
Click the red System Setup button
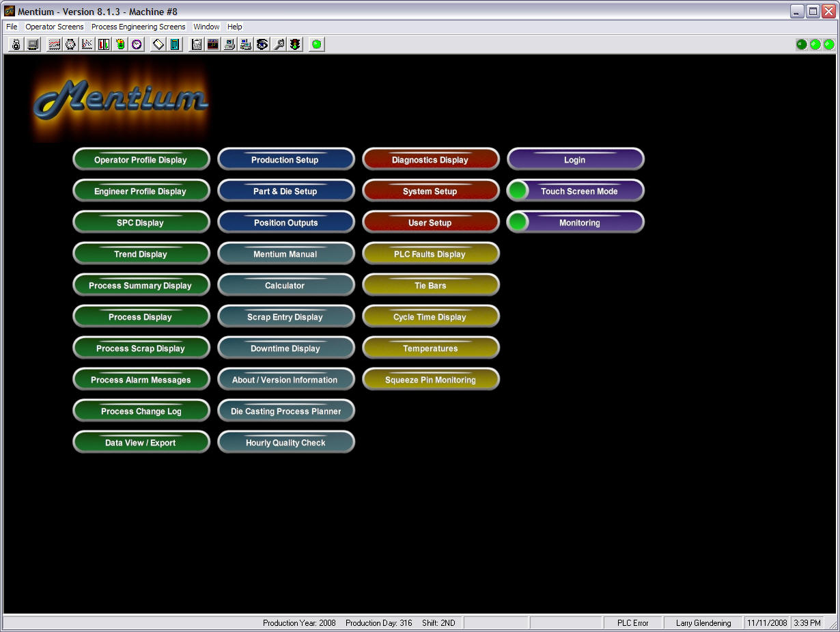(431, 191)
